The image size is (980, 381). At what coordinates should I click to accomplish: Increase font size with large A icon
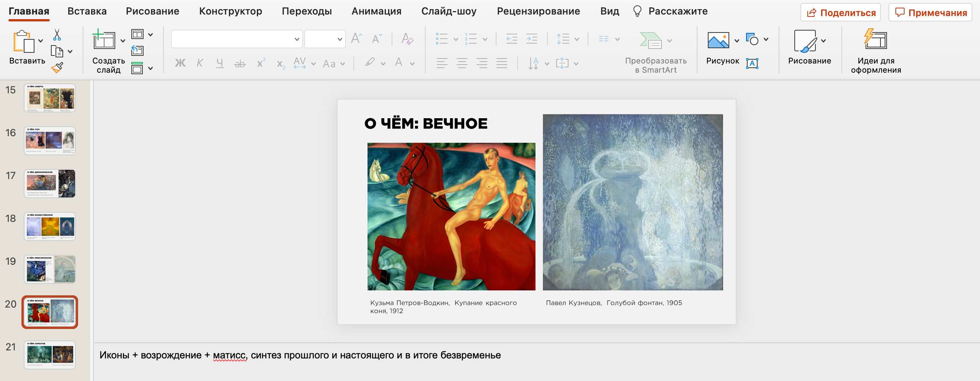pyautogui.click(x=357, y=39)
